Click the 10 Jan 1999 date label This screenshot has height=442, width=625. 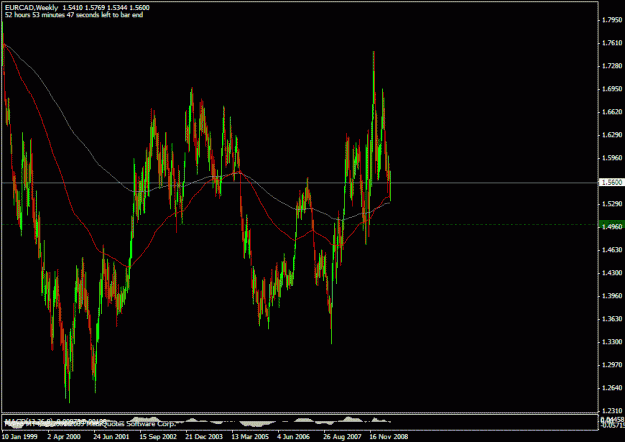pos(20,436)
